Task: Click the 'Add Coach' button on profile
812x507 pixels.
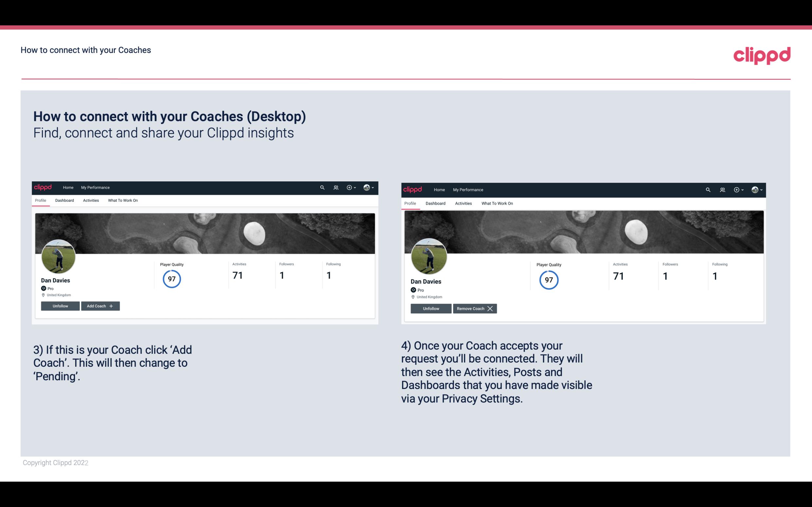Action: [x=100, y=306]
